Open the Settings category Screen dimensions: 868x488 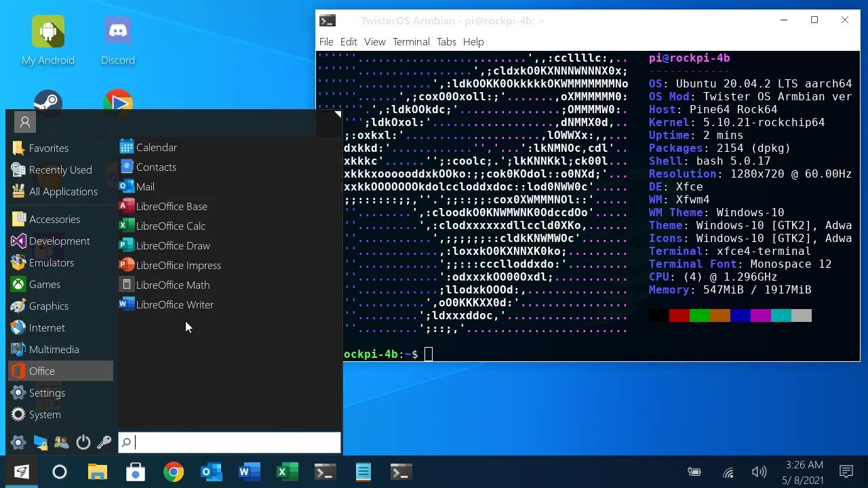[60, 392]
